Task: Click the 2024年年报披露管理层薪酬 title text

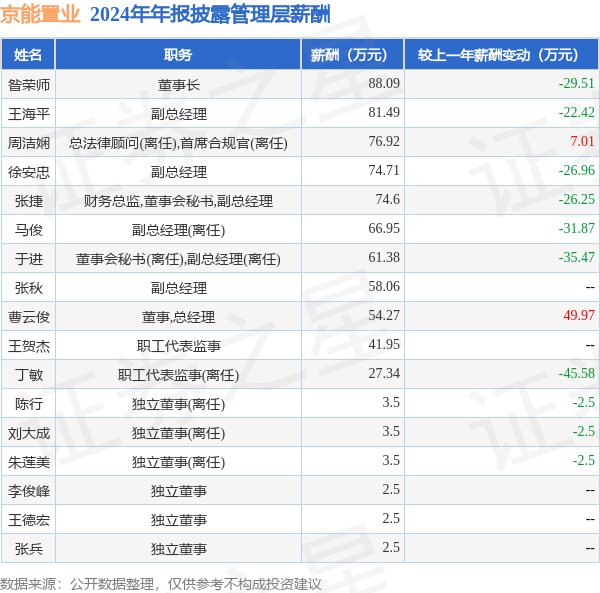Action: click(x=210, y=15)
